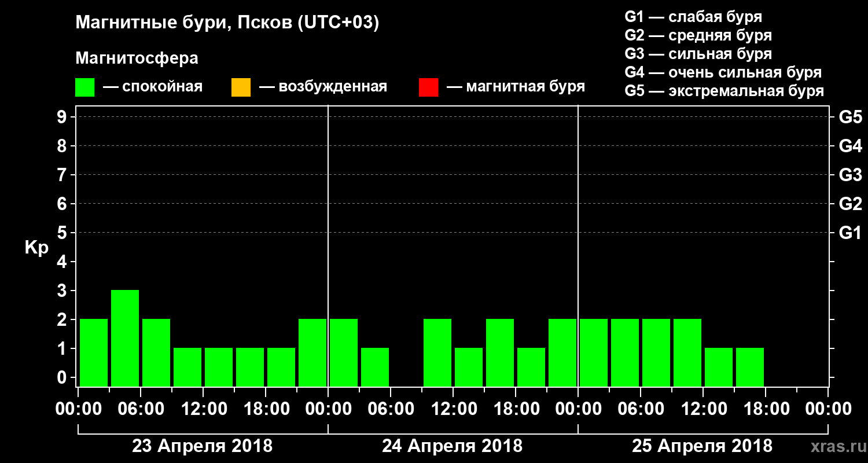This screenshot has height=463, width=868.
Task: Click 'G2 — средняя буря' legend line
Action: (x=698, y=35)
